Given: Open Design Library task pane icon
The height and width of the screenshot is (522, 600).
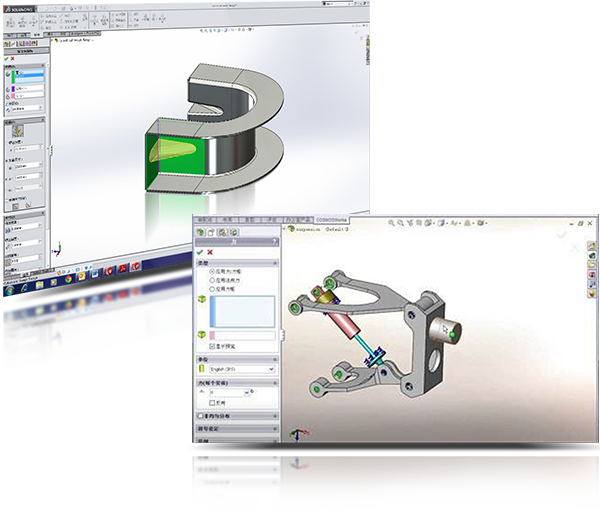Looking at the screenshot, I should click(x=592, y=256).
